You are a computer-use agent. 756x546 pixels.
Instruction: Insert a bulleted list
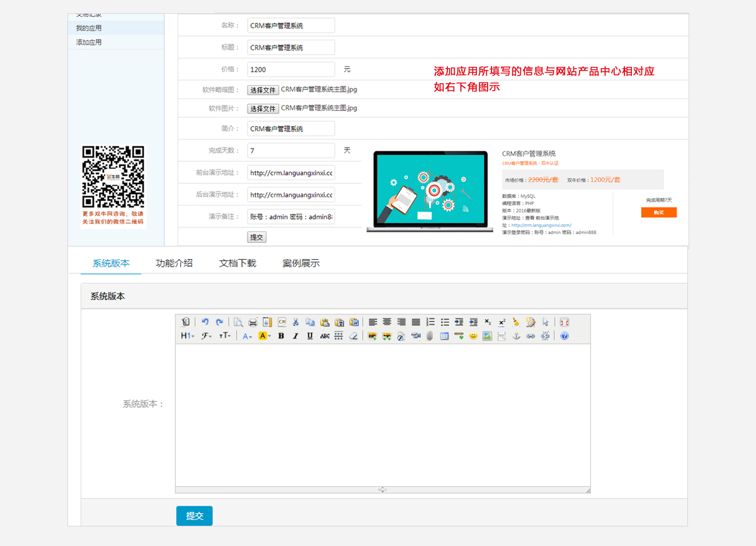click(x=445, y=322)
